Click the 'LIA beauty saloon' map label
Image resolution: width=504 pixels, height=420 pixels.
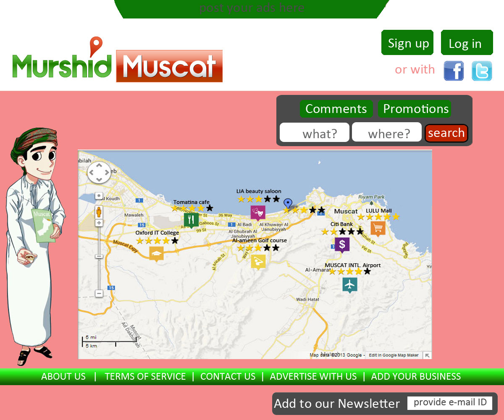pyautogui.click(x=259, y=192)
